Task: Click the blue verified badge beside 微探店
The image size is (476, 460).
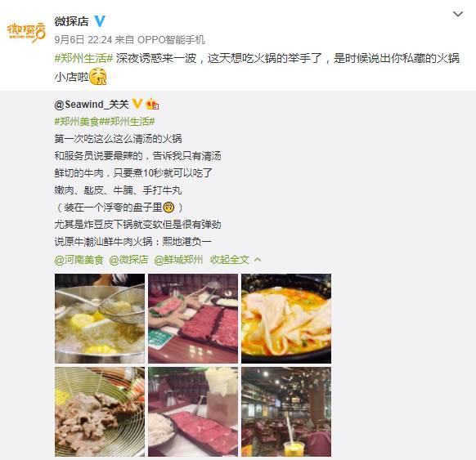Action: pyautogui.click(x=100, y=21)
